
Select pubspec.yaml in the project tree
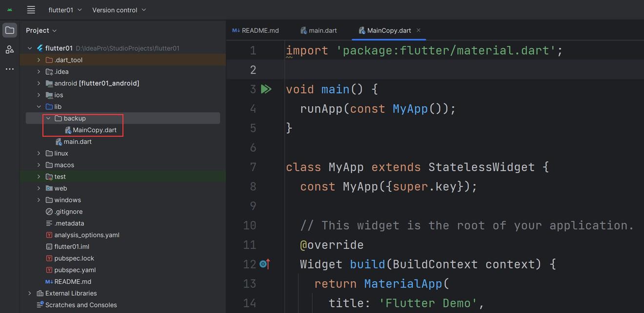click(75, 270)
